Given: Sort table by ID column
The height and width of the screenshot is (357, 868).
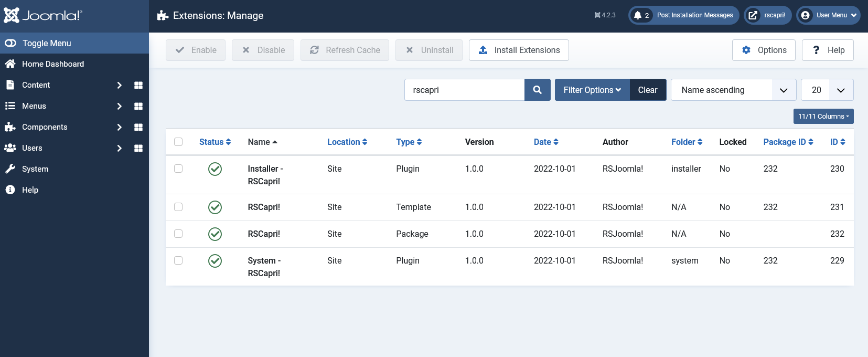Looking at the screenshot, I should (838, 142).
